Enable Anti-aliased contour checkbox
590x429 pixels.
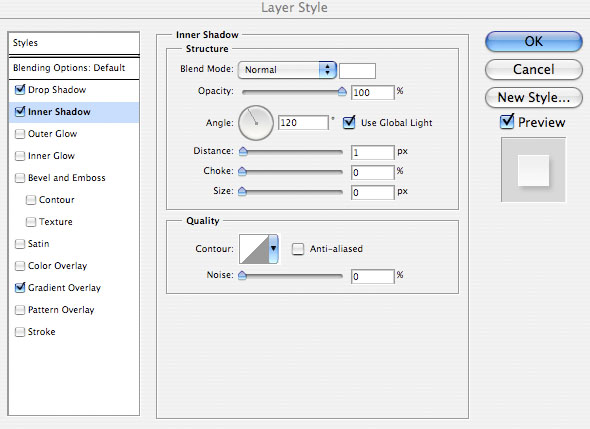tap(298, 249)
